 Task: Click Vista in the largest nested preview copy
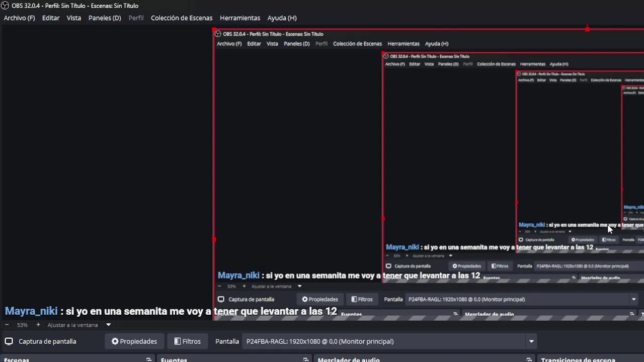click(x=272, y=44)
